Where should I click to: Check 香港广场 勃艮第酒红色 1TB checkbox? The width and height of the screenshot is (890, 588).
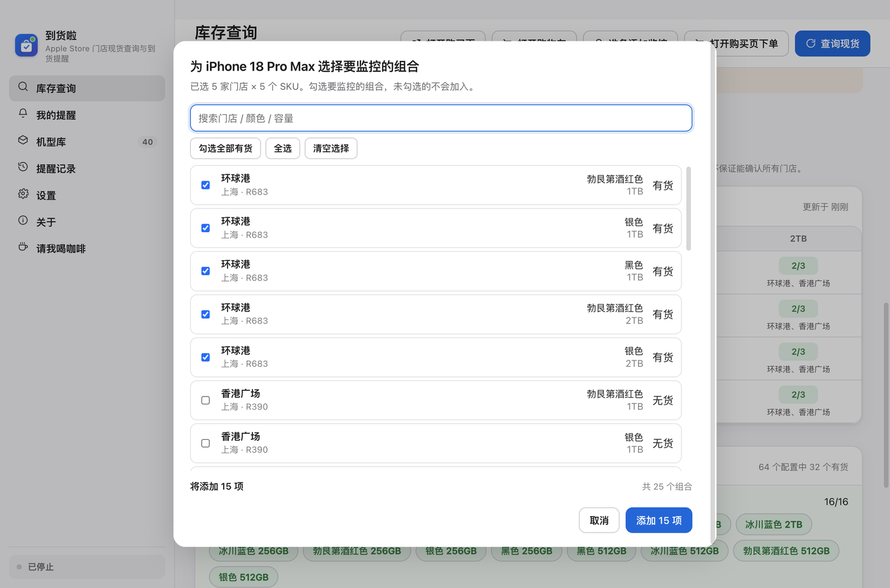coord(205,400)
